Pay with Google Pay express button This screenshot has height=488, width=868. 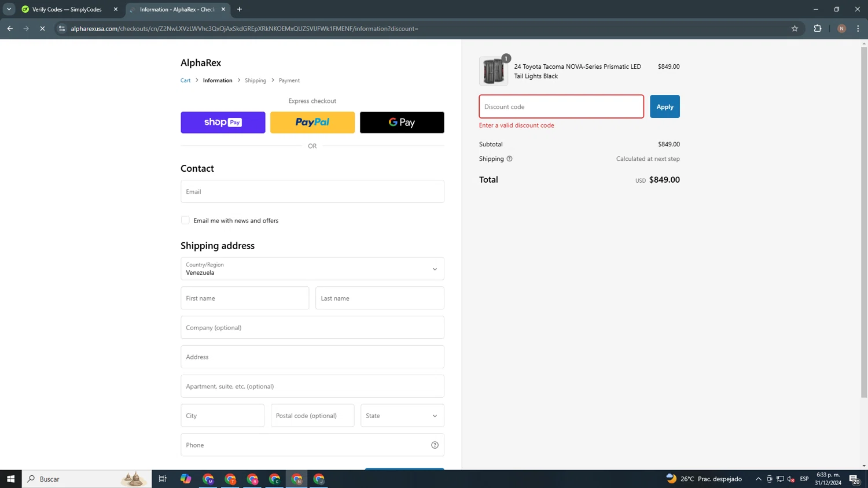pyautogui.click(x=402, y=123)
